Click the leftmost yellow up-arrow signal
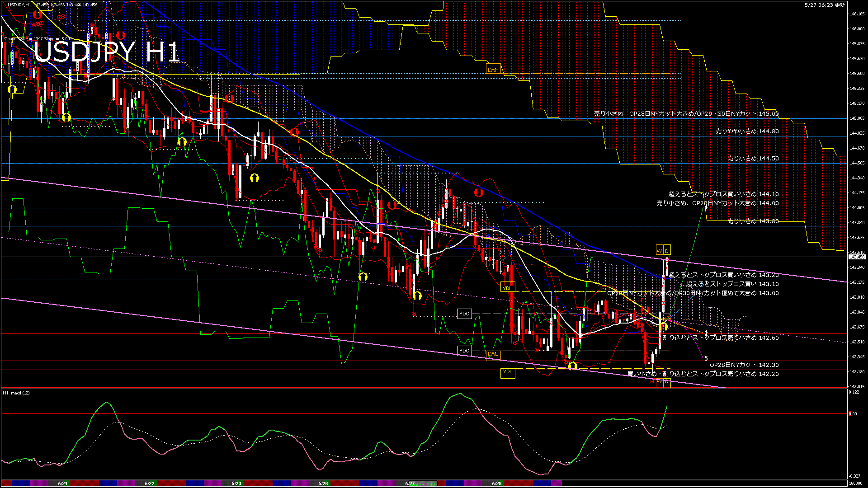Viewport: 868px width, 488px height. point(12,89)
